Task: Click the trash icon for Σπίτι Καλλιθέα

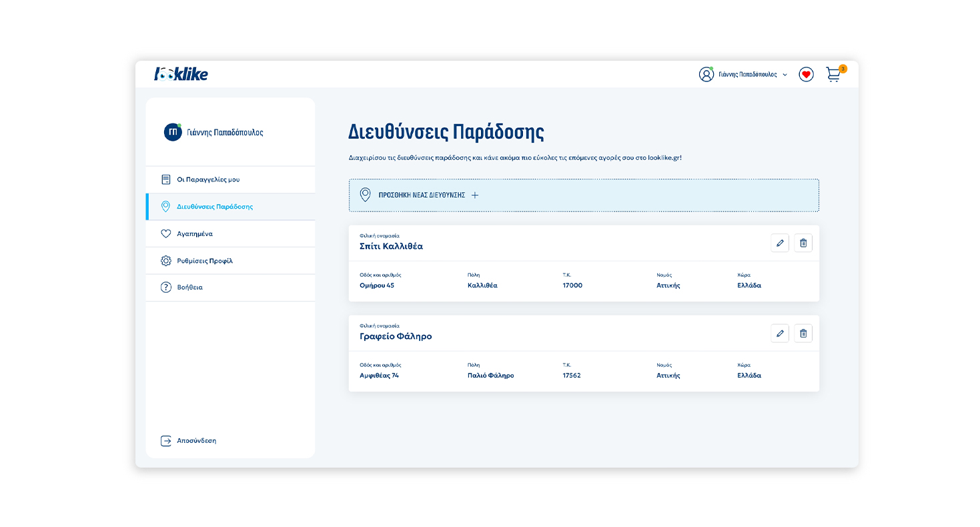Action: pos(803,243)
